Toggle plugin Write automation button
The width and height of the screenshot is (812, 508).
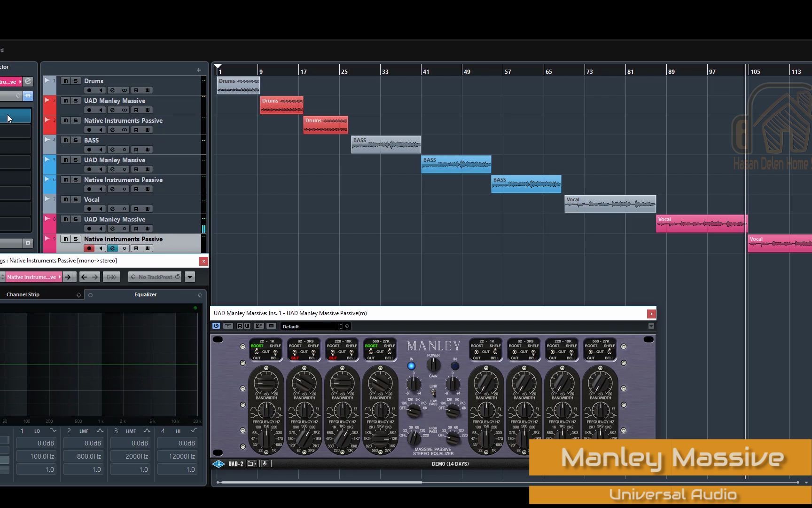[247, 326]
